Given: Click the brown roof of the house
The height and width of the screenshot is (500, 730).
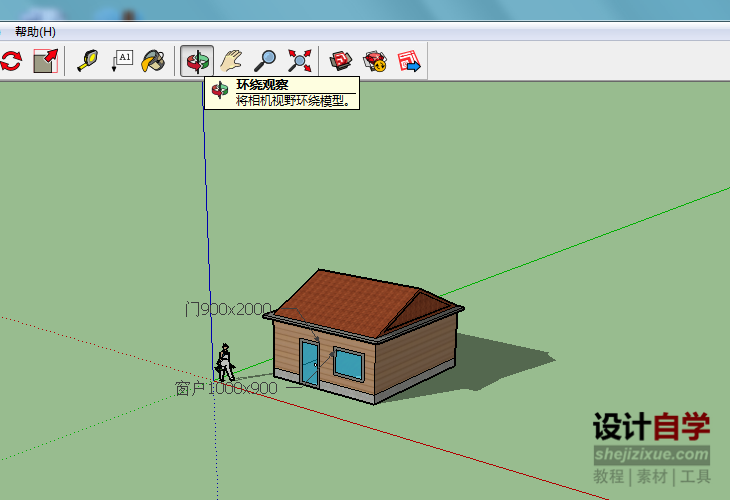Looking at the screenshot, I should pyautogui.click(x=350, y=300).
